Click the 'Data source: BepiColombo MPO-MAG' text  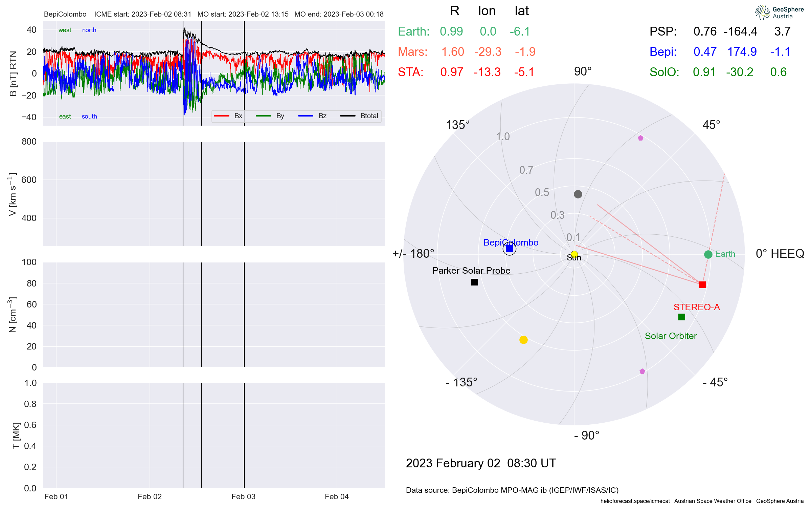[x=512, y=490]
